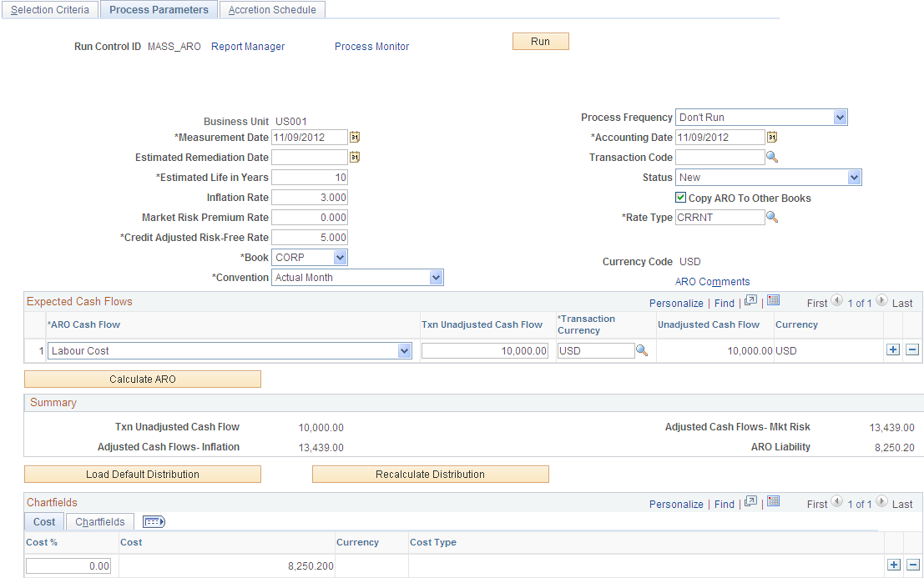Delete the Chartfields cost row
This screenshot has height=578, width=924.
(913, 565)
